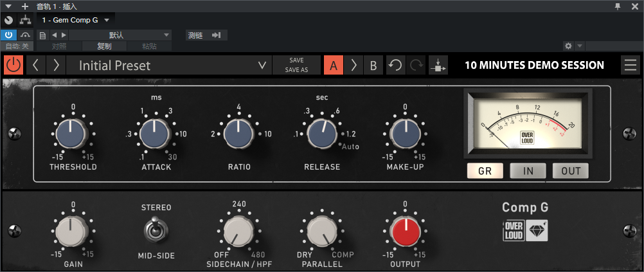Click the 复制 copy button
Image resolution: width=644 pixels, height=272 pixels.
104,46
